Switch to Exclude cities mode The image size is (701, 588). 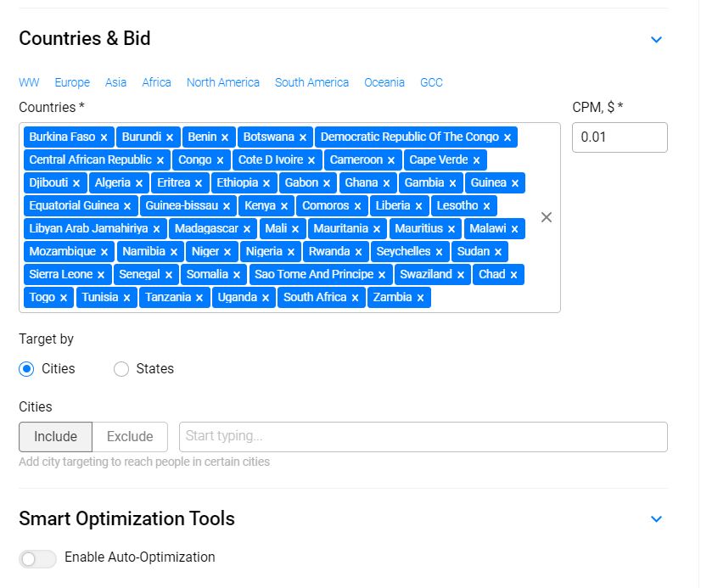click(130, 437)
